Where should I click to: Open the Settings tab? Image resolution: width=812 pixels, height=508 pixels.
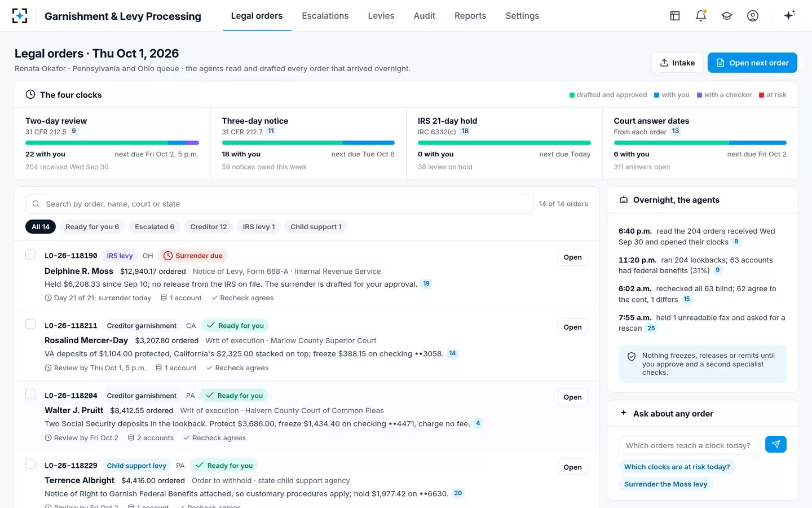click(x=522, y=16)
